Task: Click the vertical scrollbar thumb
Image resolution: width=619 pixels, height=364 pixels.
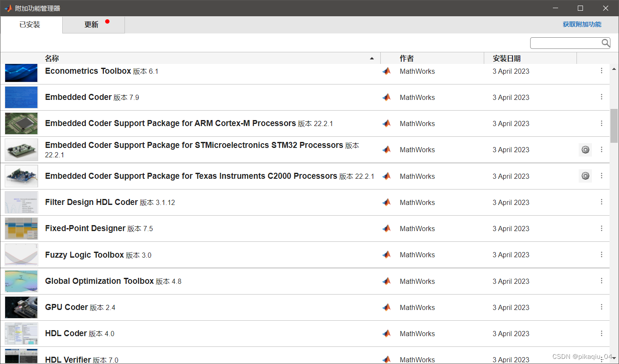Action: [x=614, y=126]
